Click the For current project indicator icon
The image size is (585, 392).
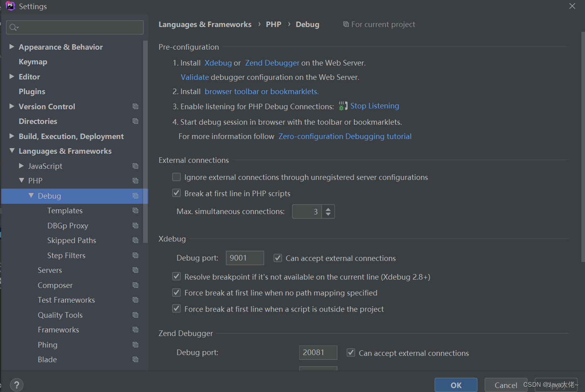tap(345, 24)
